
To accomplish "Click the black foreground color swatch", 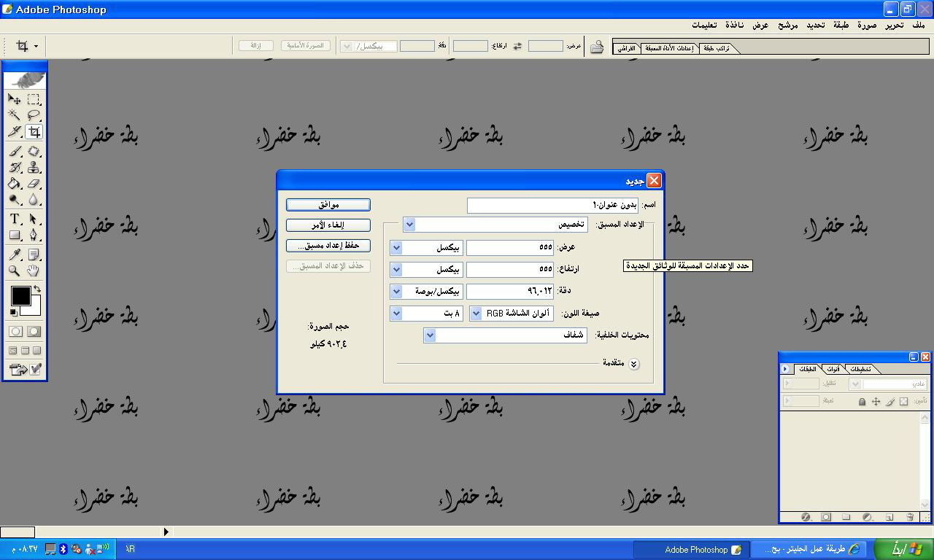I will 20,295.
